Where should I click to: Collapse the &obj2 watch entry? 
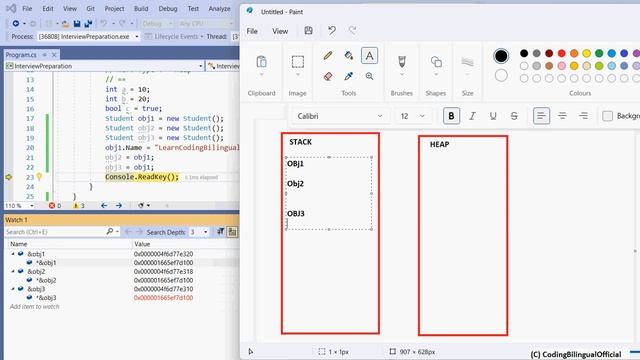(x=13, y=271)
